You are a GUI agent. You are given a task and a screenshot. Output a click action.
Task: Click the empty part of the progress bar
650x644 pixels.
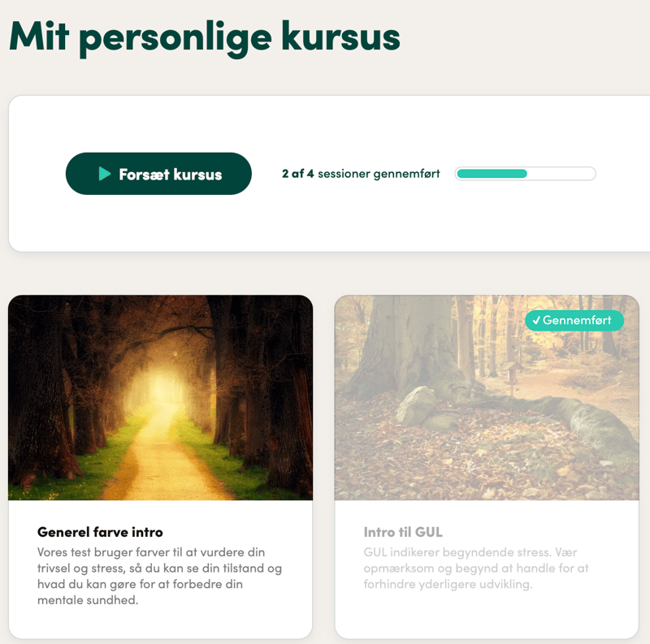(561, 174)
